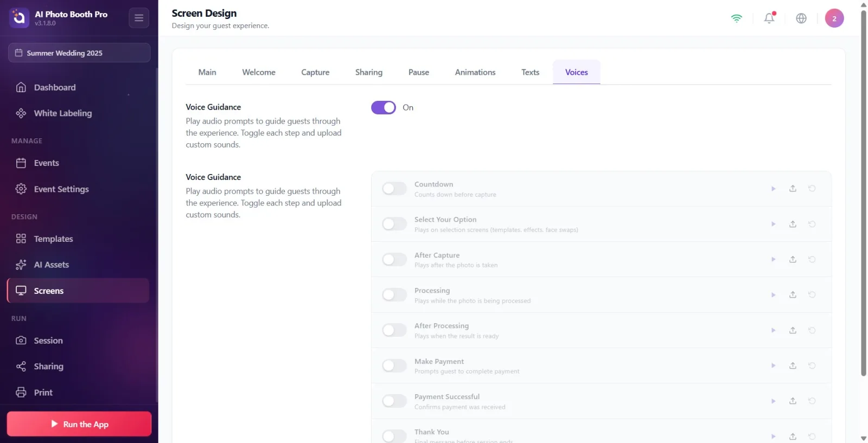Screen dimensions: 868x443
Task: Reset the After Processing sound
Action: 812,330
